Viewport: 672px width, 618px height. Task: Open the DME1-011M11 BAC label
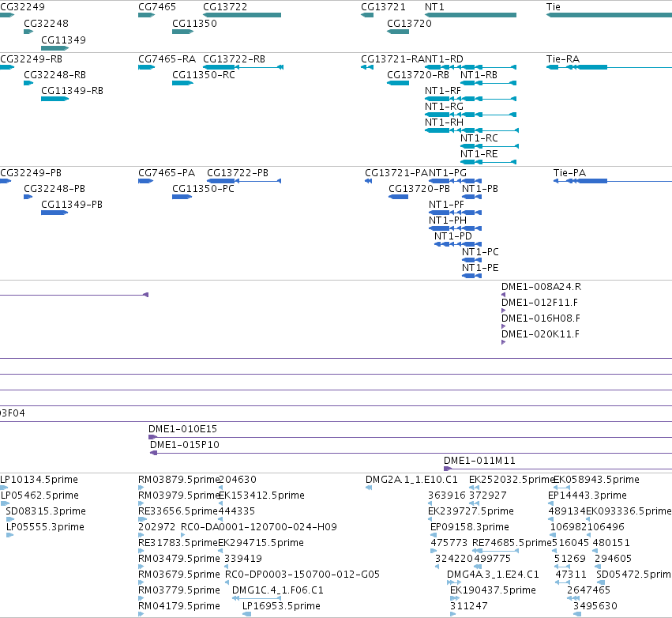(x=479, y=461)
